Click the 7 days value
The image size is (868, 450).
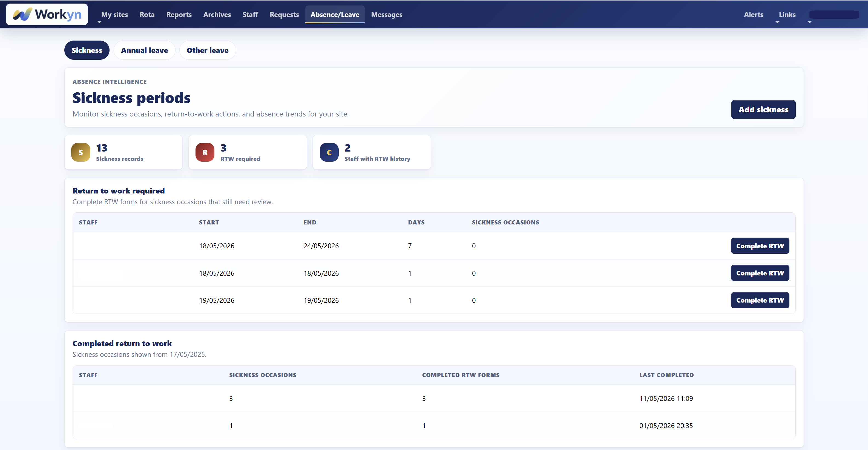pyautogui.click(x=410, y=246)
